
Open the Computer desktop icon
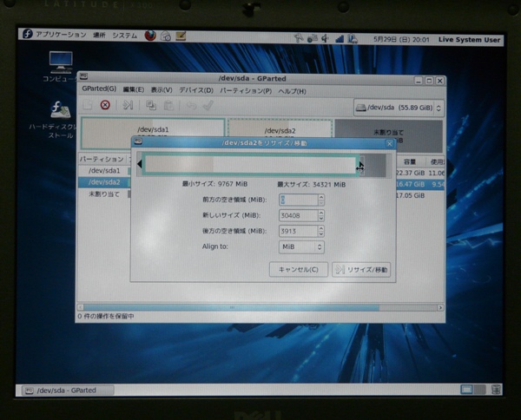[61, 64]
